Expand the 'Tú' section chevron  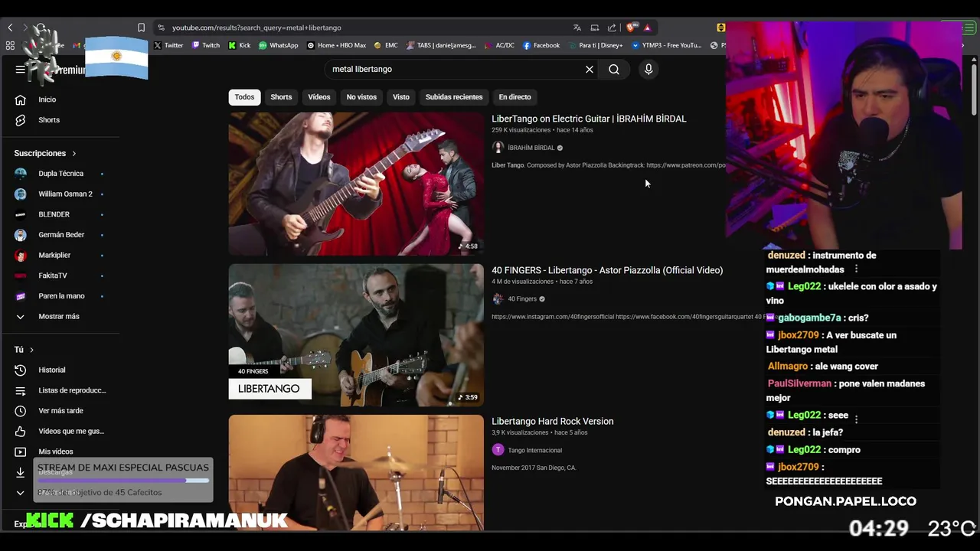31,350
